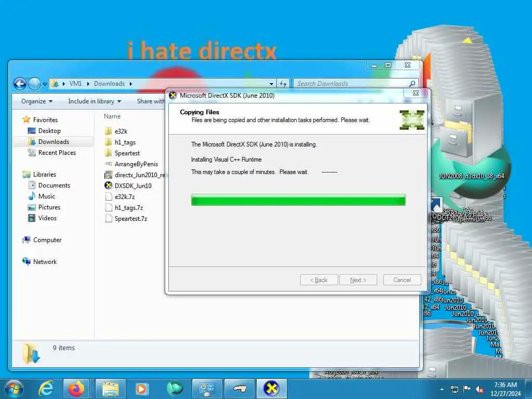The image size is (532, 399).
Task: Click the DirectX icon in installer title bar
Action: (172, 96)
